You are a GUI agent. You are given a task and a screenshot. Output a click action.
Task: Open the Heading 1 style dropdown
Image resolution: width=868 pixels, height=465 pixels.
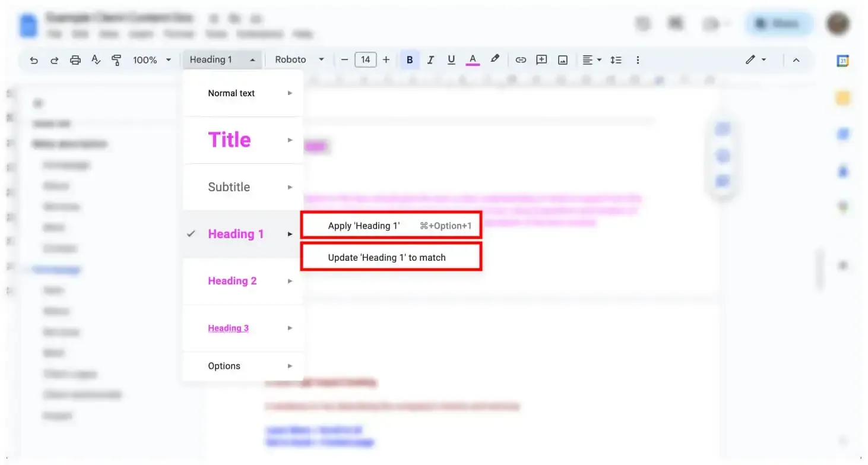tap(222, 60)
